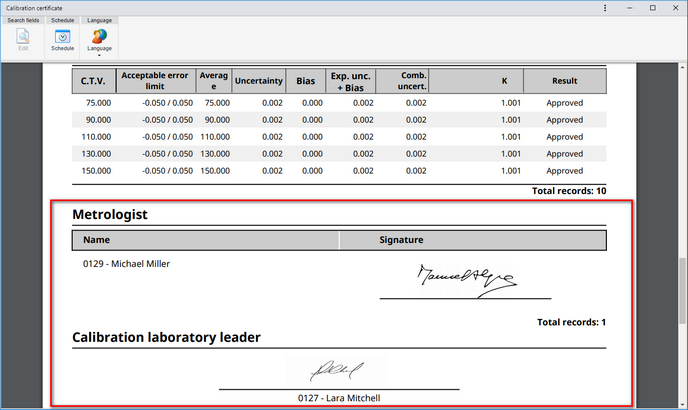Click Approved result in the 110.000 row

565,137
